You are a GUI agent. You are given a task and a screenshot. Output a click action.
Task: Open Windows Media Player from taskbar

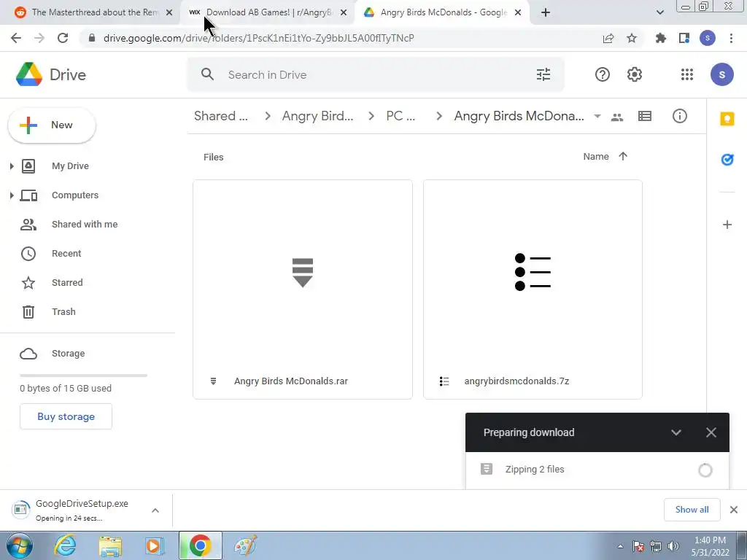tap(155, 545)
